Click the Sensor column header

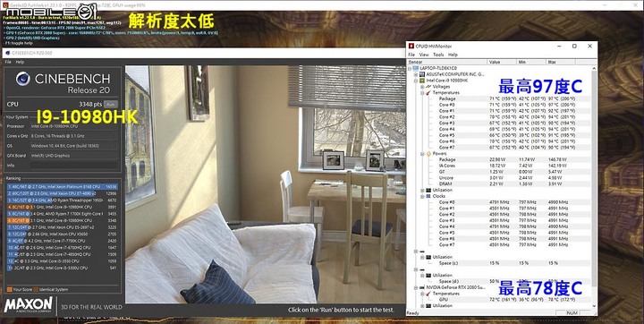pyautogui.click(x=447, y=62)
